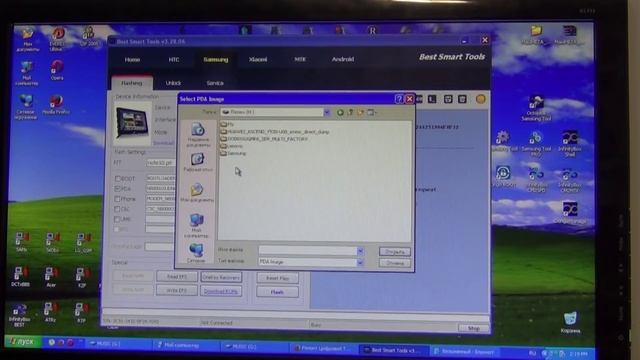Screen dimensions: 640x360
Task: Open Мой компьютер desktop icon
Action: (x=27, y=73)
